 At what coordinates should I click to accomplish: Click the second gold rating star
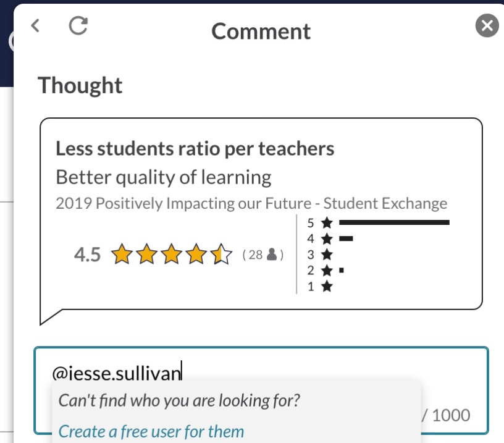click(x=146, y=254)
